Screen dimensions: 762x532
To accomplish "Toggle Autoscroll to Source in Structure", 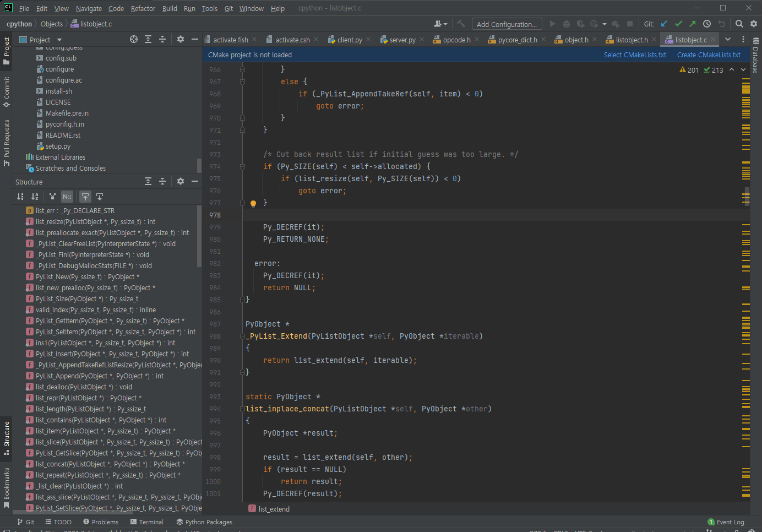I will [85, 197].
